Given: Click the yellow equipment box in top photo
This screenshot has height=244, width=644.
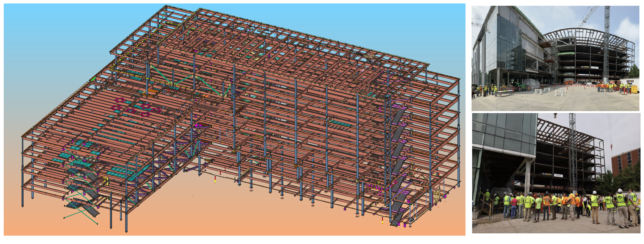Looking at the screenshot, I should coord(634,89).
